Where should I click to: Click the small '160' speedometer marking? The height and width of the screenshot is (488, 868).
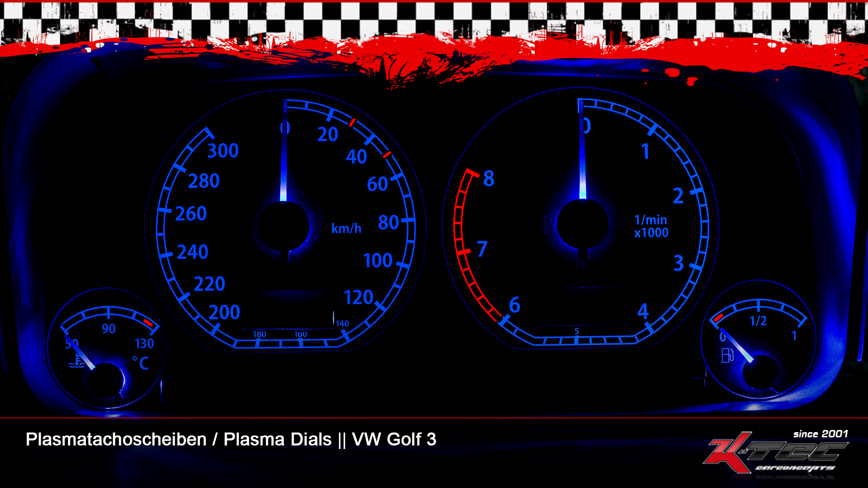click(x=301, y=334)
